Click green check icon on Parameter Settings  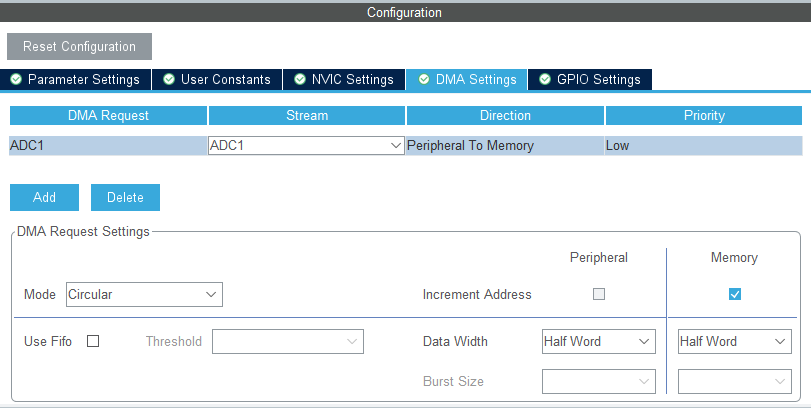[x=17, y=79]
